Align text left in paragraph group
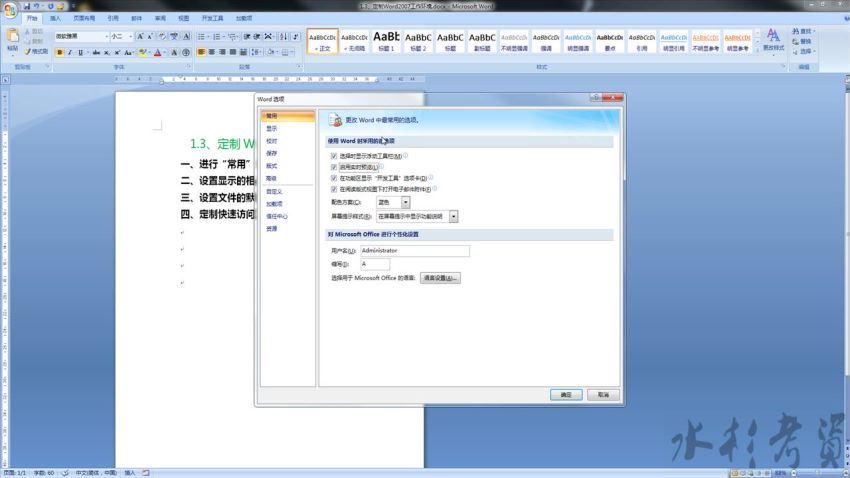The height and width of the screenshot is (478, 850). (x=201, y=52)
